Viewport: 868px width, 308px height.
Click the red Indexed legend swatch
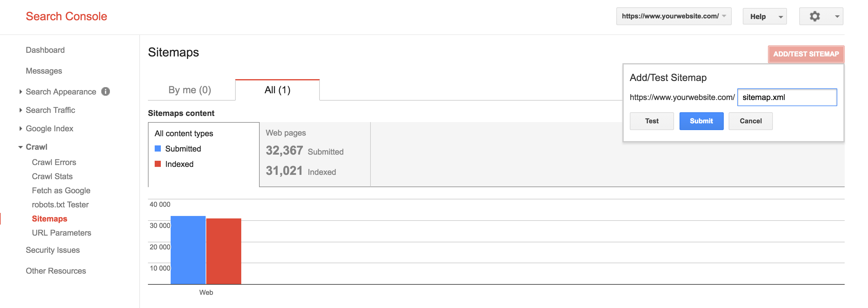[158, 164]
